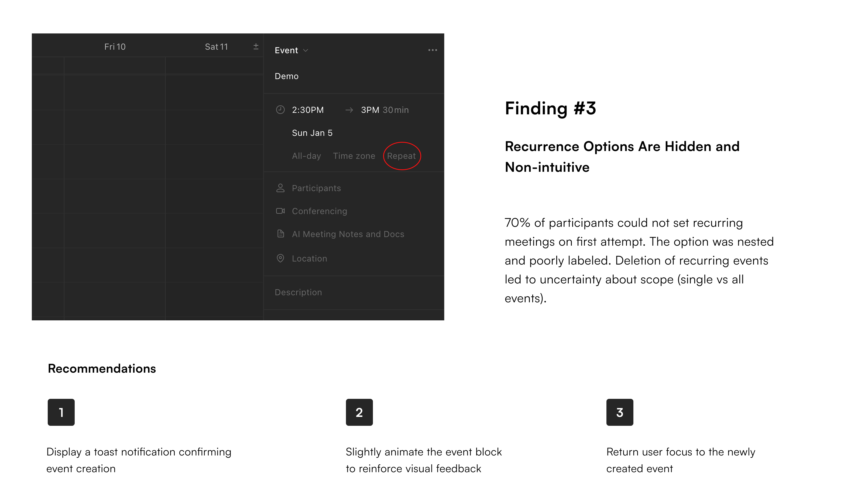The width and height of the screenshot is (858, 504).
Task: Click the document icon for AI Meeting Notes
Action: coord(280,234)
